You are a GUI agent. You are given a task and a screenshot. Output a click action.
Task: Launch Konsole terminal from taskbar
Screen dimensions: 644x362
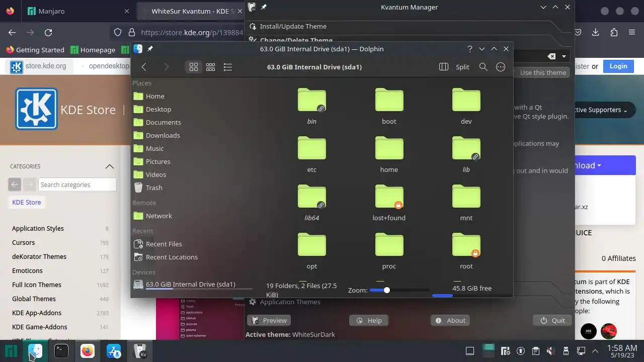[61, 351]
